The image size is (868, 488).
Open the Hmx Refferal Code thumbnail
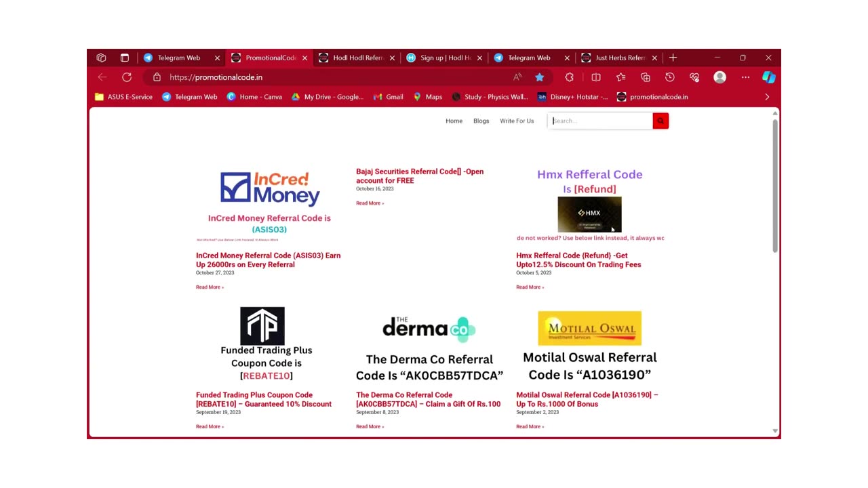click(x=590, y=204)
